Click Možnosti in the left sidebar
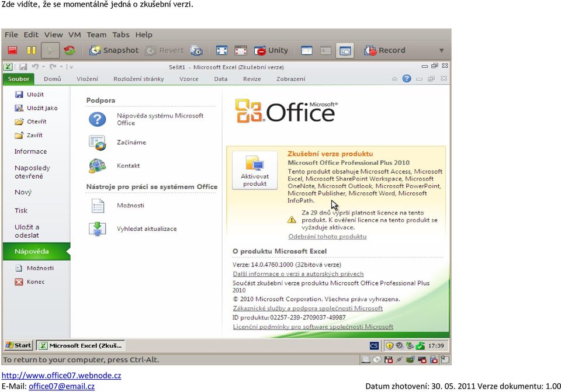 (34, 268)
